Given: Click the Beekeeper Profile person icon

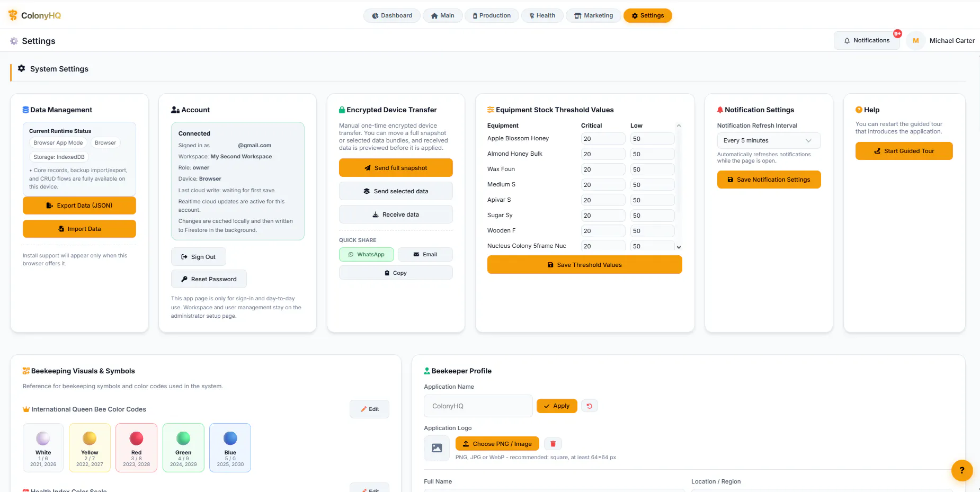Looking at the screenshot, I should pyautogui.click(x=427, y=371).
